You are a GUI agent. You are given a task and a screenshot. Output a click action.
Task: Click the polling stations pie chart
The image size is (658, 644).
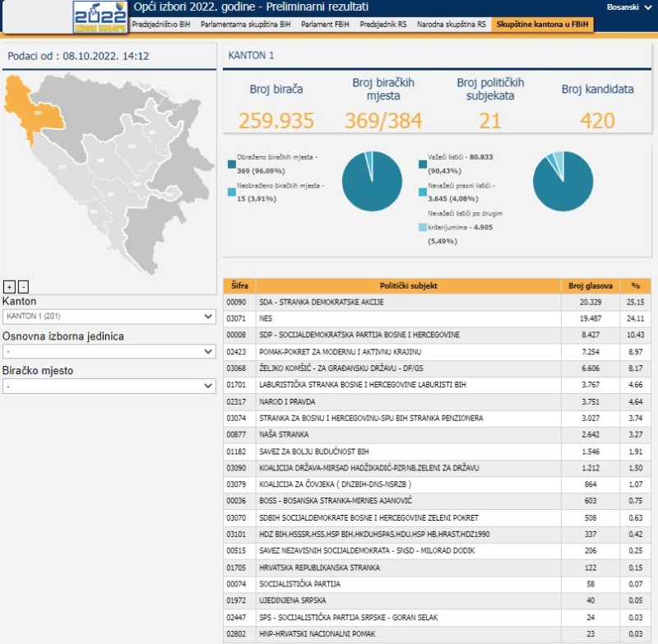pyautogui.click(x=367, y=182)
